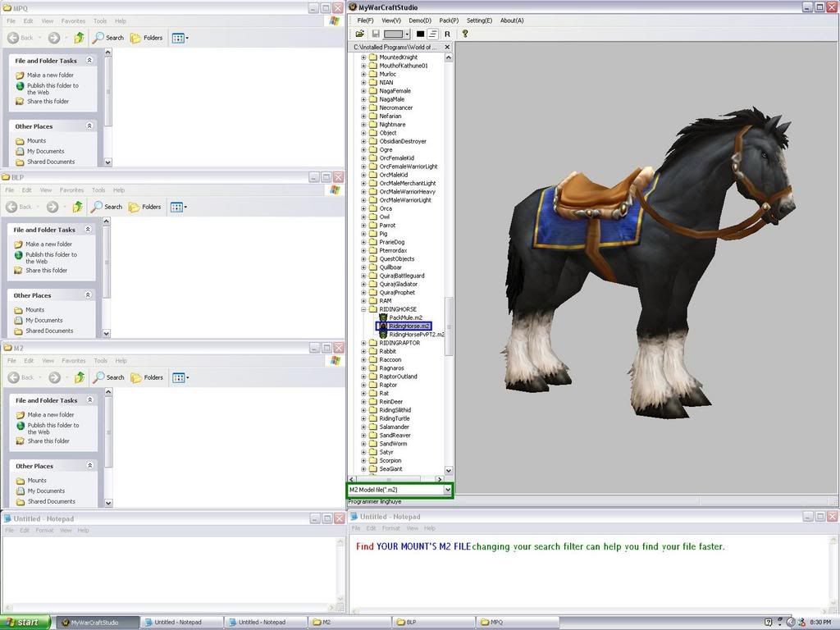Click Share this folder in M2 window
The width and height of the screenshot is (840, 630).
pos(48,441)
